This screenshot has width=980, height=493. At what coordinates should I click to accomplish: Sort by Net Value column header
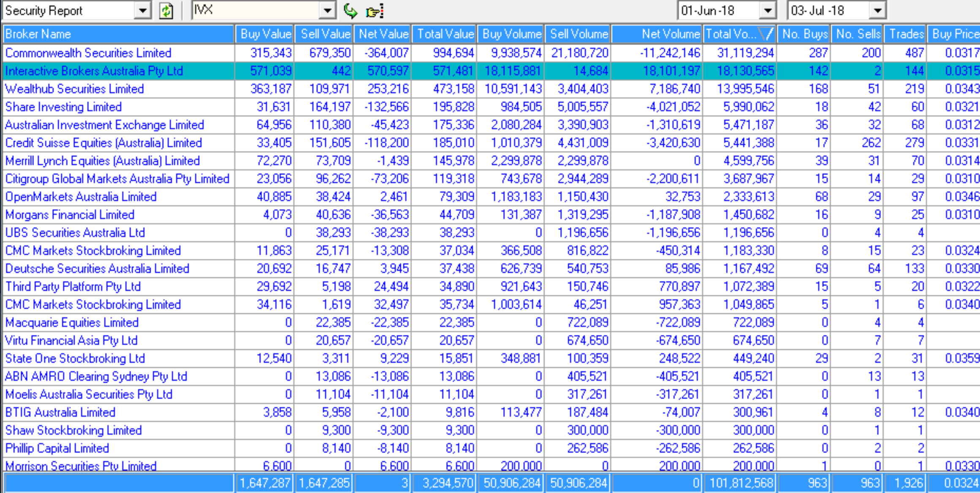coord(382,34)
